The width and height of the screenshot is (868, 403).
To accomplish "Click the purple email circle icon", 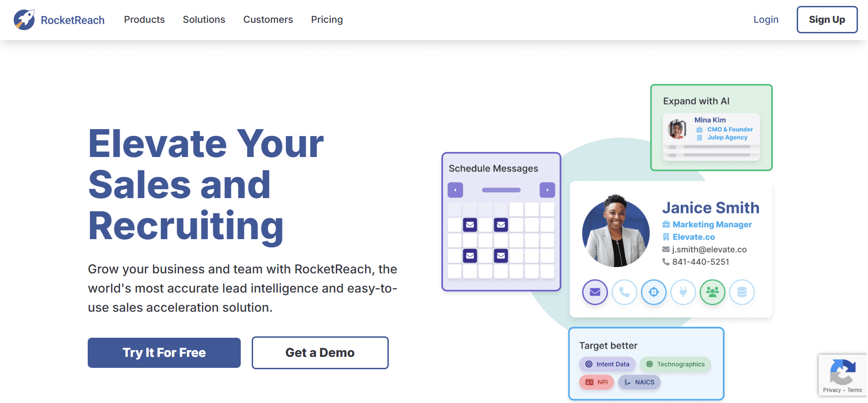I will pos(595,292).
